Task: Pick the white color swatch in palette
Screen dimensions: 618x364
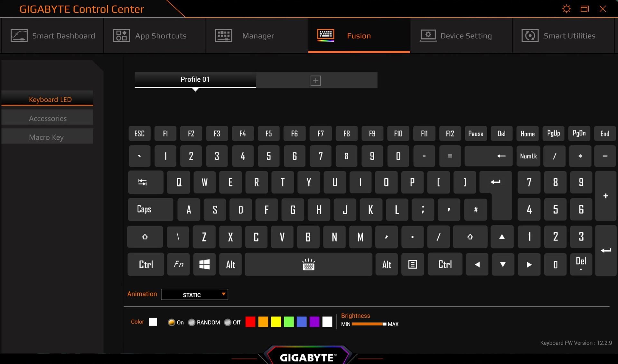Action: coord(327,322)
